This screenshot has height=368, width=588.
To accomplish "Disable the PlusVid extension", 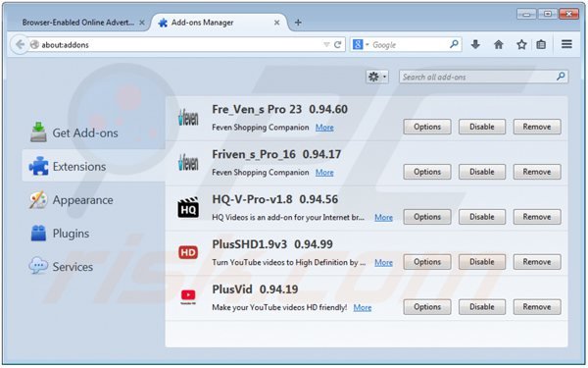I will click(482, 307).
